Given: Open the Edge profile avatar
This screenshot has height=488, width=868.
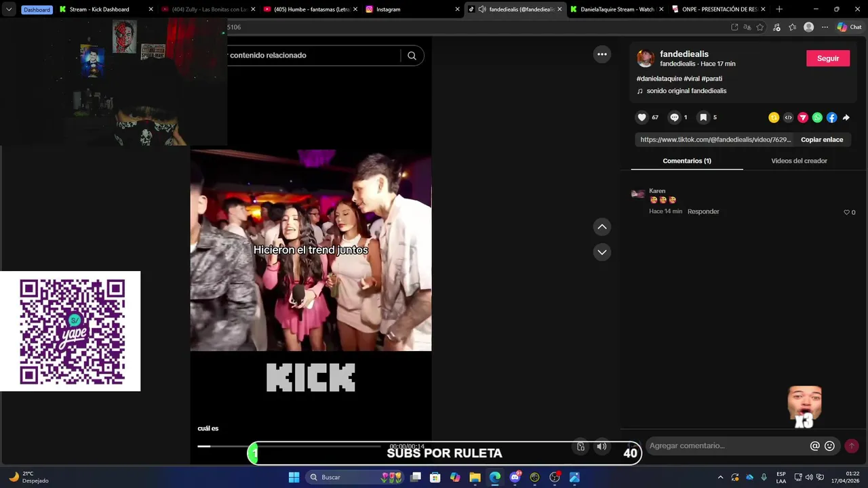Looking at the screenshot, I should point(808,27).
